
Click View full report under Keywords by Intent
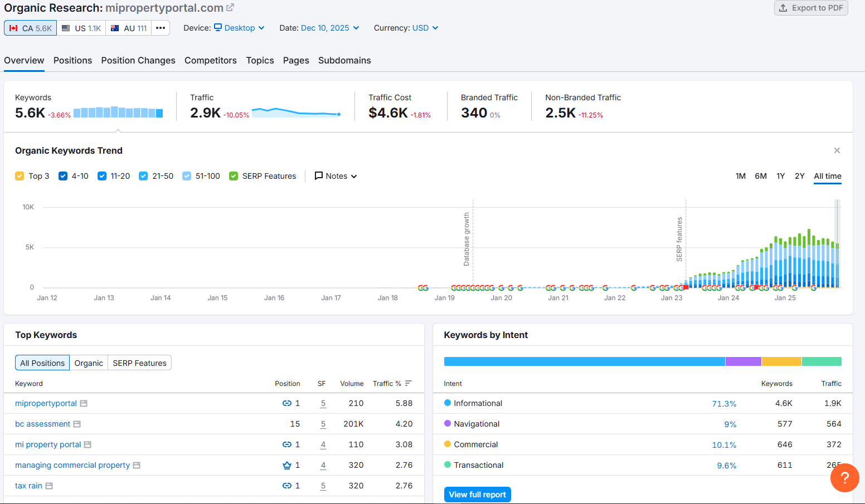click(477, 494)
